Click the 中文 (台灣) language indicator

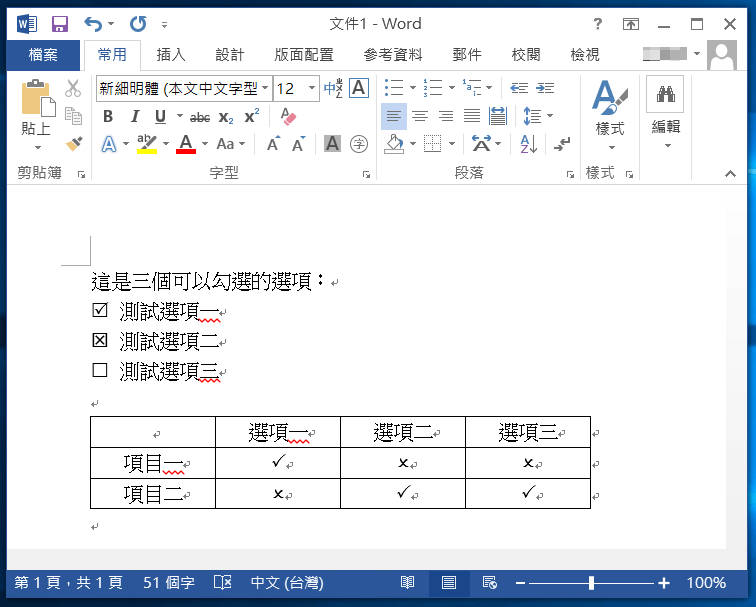pyautogui.click(x=287, y=583)
